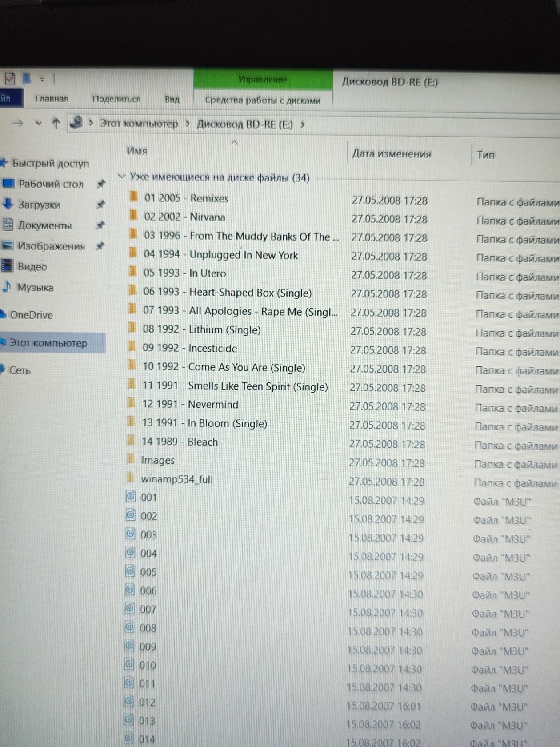This screenshot has height=747, width=560.
Task: Select Сеть in the navigation pane
Action: tap(20, 370)
